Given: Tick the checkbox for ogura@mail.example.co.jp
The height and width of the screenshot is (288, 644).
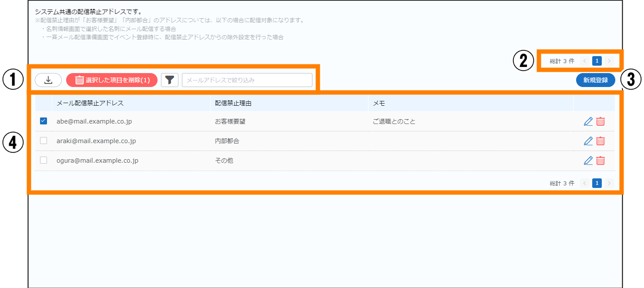Looking at the screenshot, I should coord(44,161).
